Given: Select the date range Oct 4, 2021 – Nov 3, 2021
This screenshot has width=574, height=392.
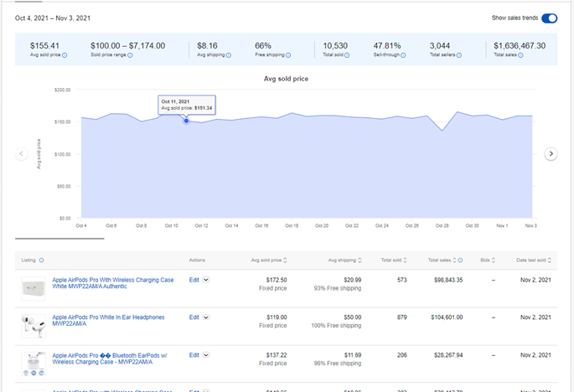Looking at the screenshot, I should pyautogui.click(x=53, y=18).
